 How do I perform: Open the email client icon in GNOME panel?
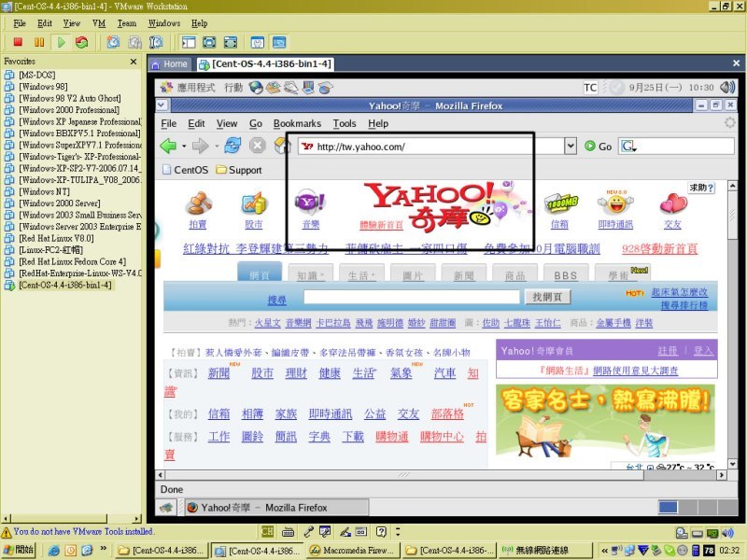pyautogui.click(x=274, y=88)
